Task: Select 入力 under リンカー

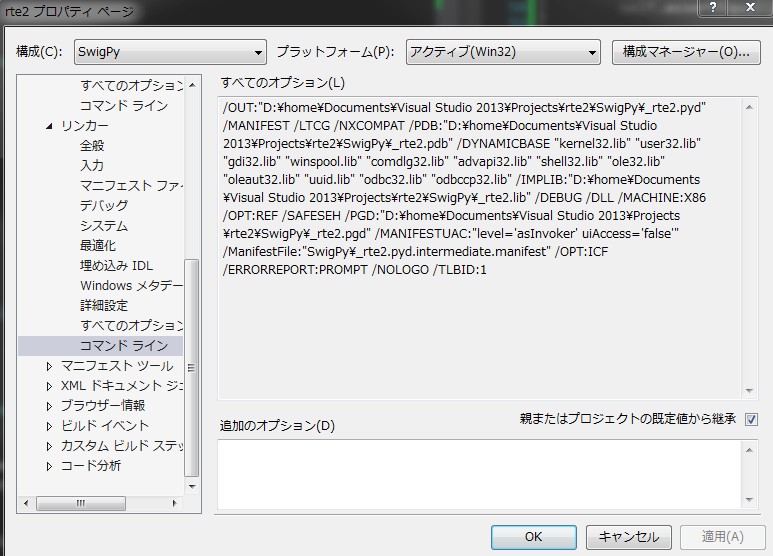Action: [x=92, y=165]
